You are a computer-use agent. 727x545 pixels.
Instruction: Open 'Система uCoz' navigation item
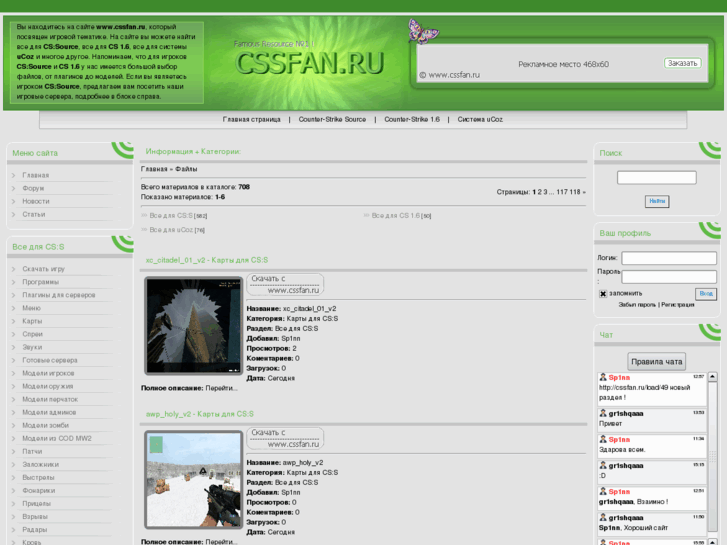480,119
